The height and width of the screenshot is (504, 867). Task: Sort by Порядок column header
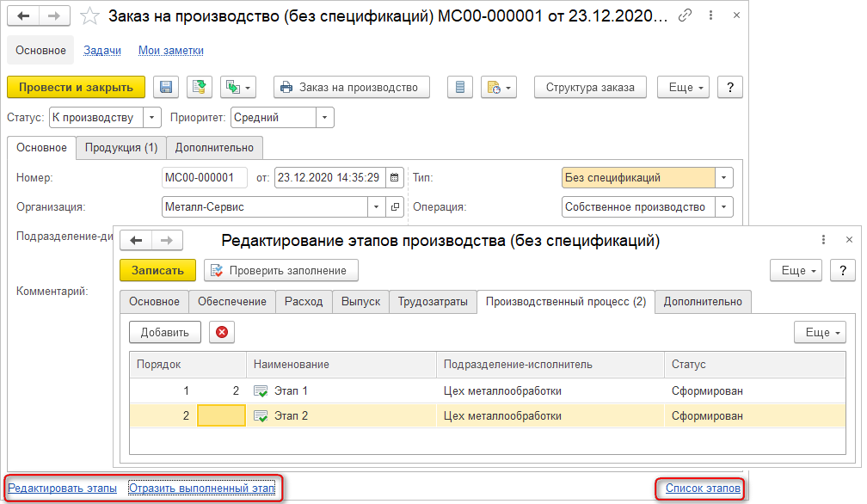pyautogui.click(x=188, y=364)
